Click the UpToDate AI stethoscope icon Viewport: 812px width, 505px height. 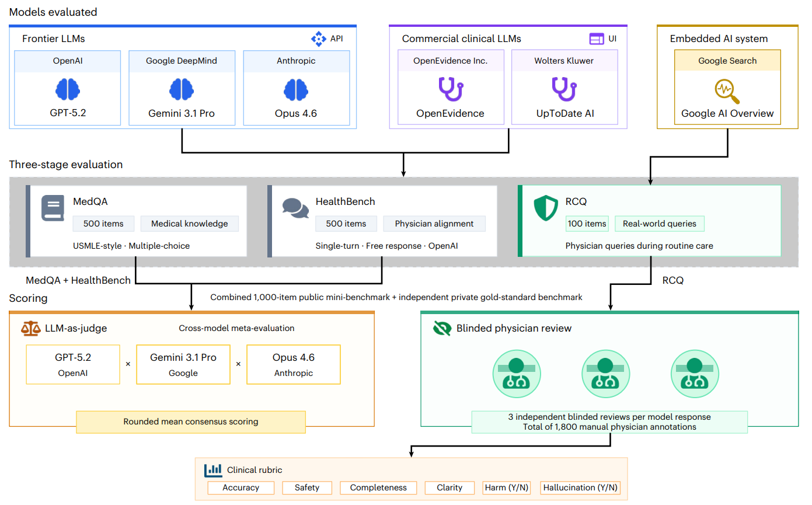(564, 89)
